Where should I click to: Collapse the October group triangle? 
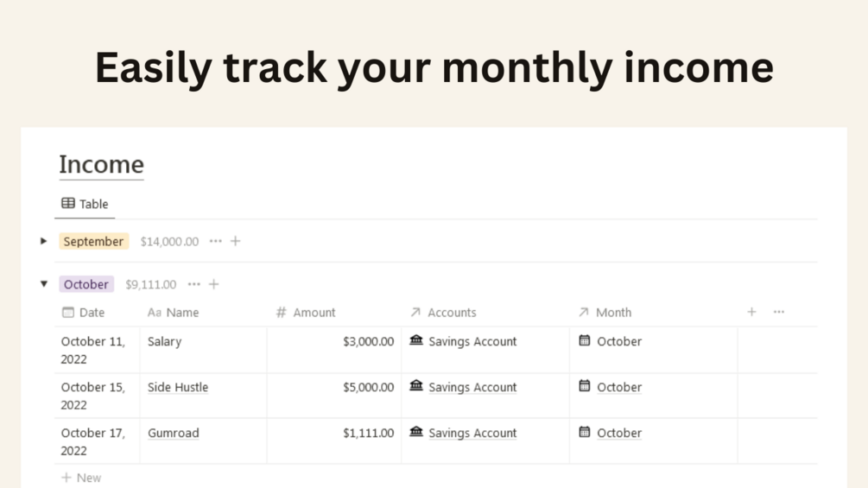click(44, 284)
